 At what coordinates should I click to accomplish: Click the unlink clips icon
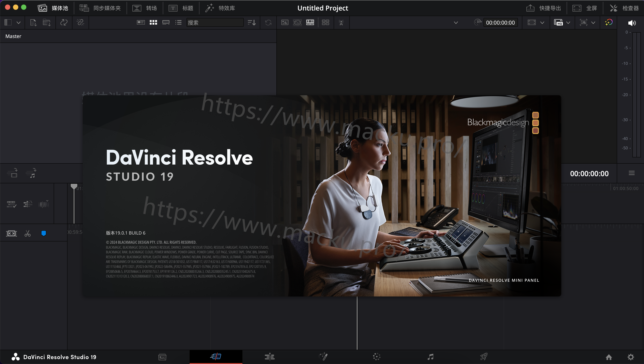(80, 23)
